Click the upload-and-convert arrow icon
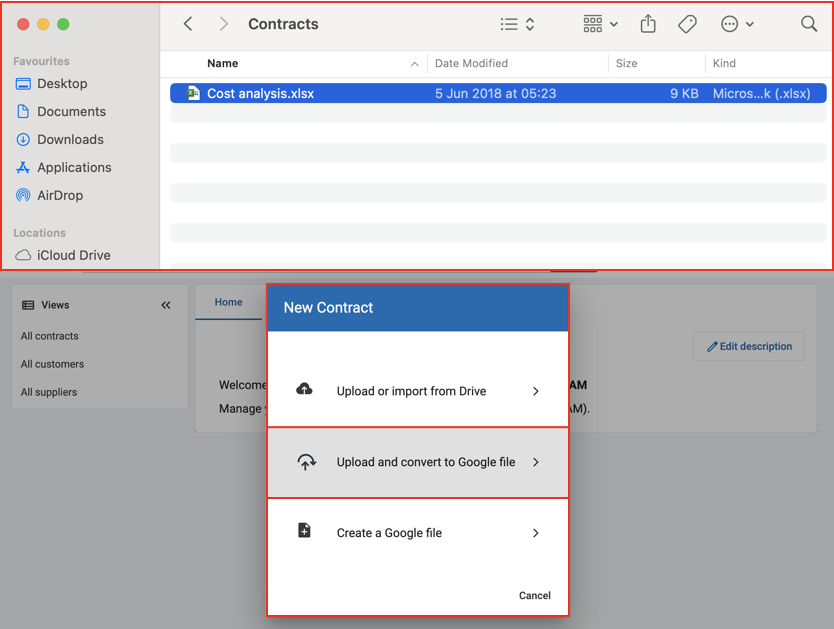Image resolution: width=834 pixels, height=629 pixels. (x=306, y=462)
